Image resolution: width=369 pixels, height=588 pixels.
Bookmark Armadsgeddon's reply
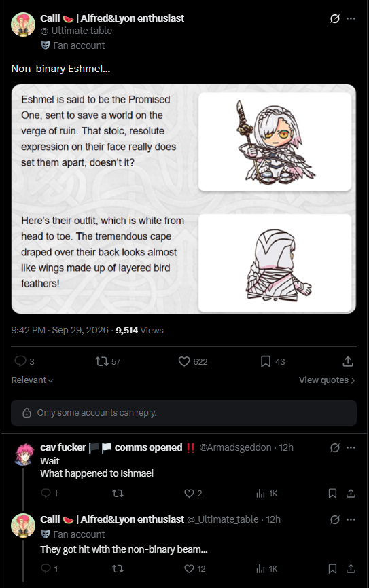click(x=332, y=493)
